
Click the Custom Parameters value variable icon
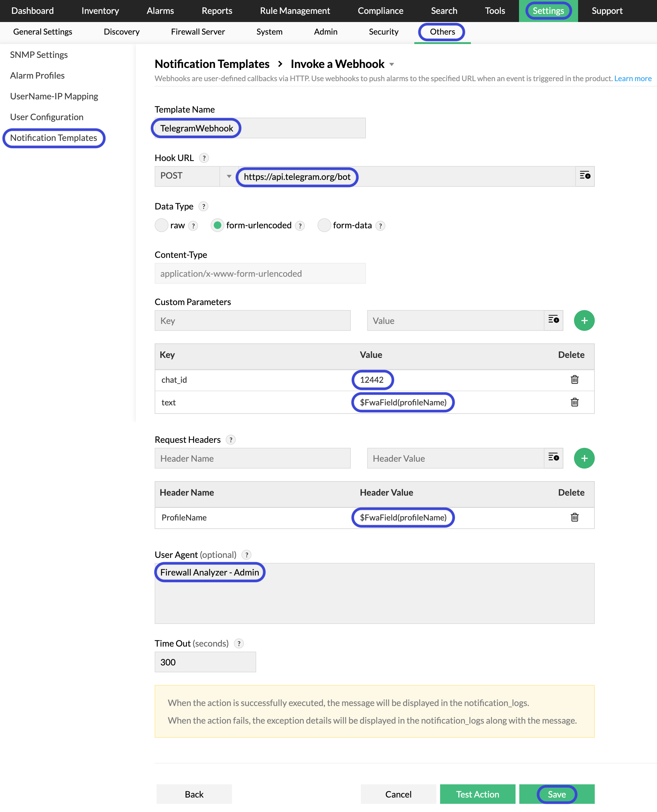pyautogui.click(x=553, y=320)
